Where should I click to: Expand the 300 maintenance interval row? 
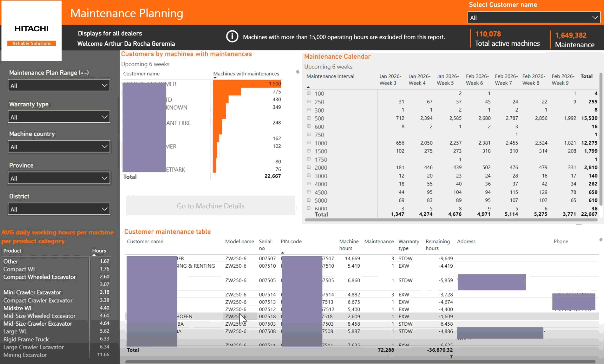coord(309,110)
